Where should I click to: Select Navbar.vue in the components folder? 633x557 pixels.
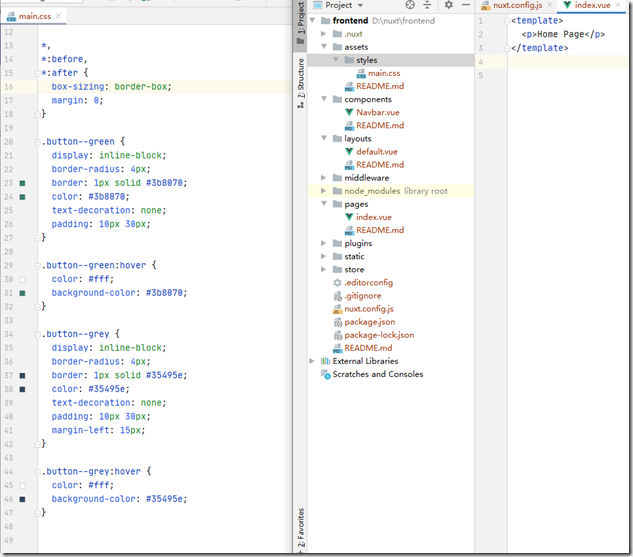378,112
